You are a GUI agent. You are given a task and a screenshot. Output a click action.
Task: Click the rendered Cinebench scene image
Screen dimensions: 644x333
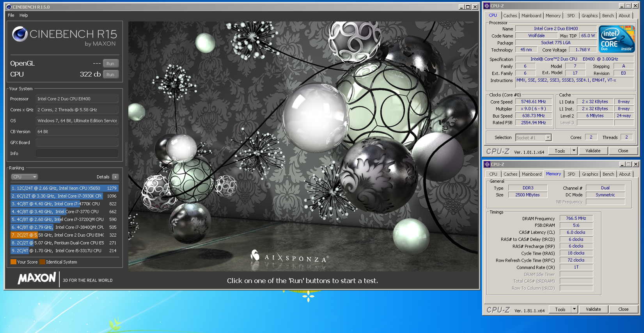pos(303,146)
